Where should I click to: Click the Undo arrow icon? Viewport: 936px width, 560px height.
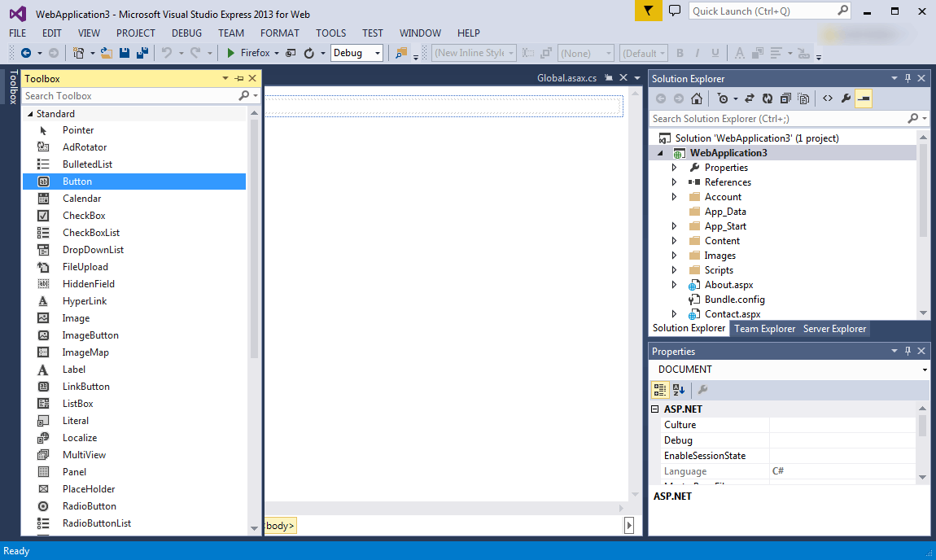click(x=167, y=53)
